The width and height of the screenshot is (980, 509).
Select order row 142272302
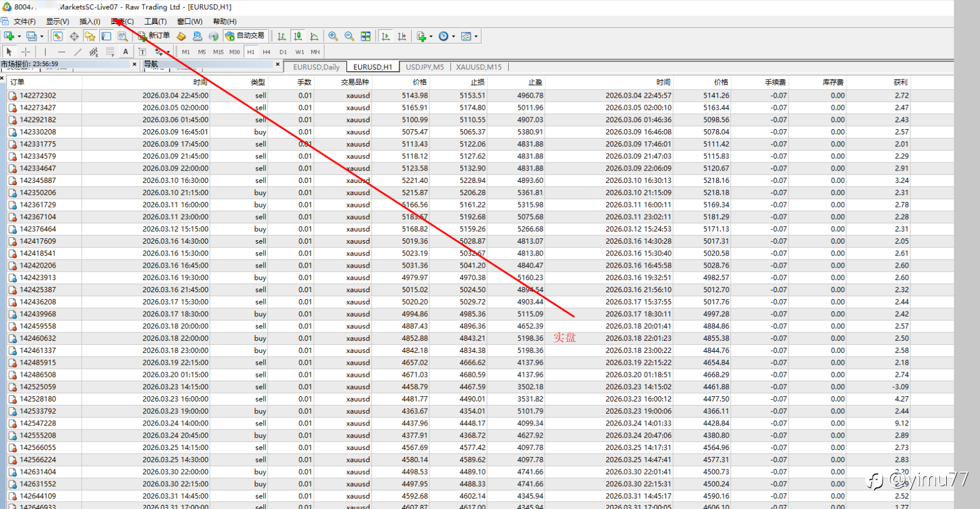38,96
